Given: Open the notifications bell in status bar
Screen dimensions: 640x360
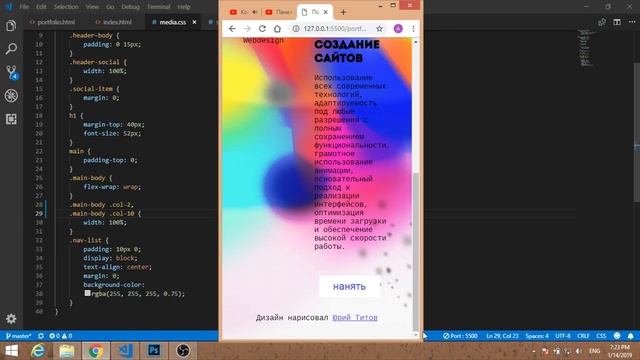Looking at the screenshot, I should 631,336.
